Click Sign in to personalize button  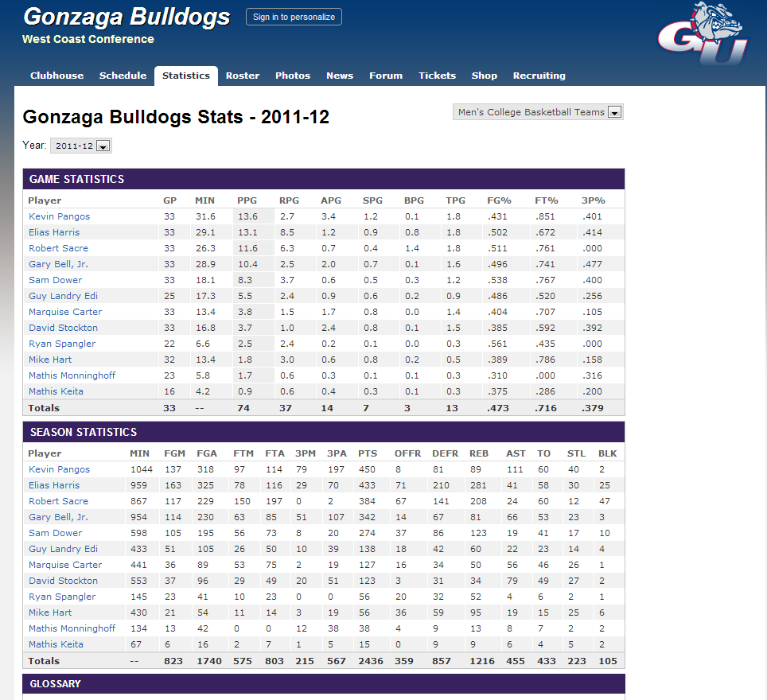tap(294, 17)
